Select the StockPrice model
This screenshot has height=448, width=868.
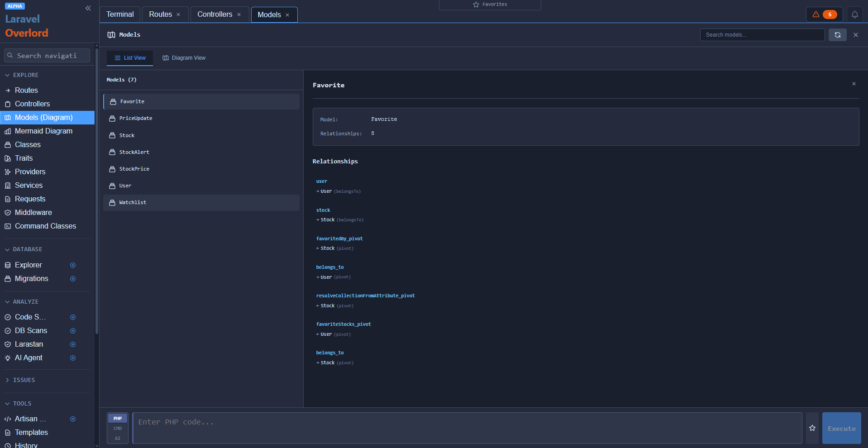point(201,169)
